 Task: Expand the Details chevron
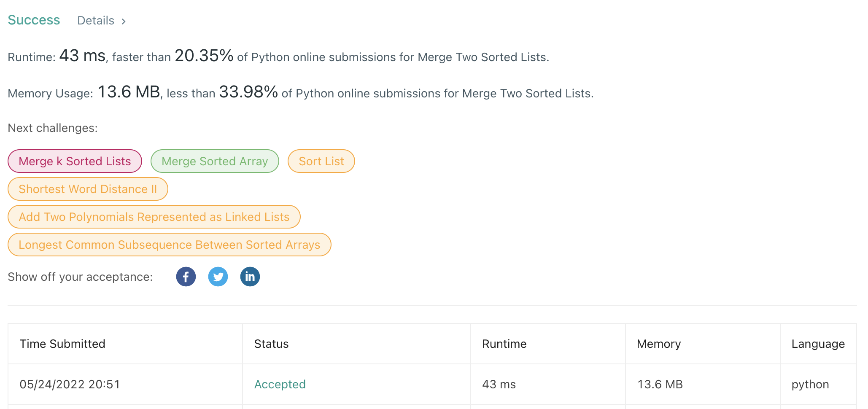pyautogui.click(x=124, y=21)
